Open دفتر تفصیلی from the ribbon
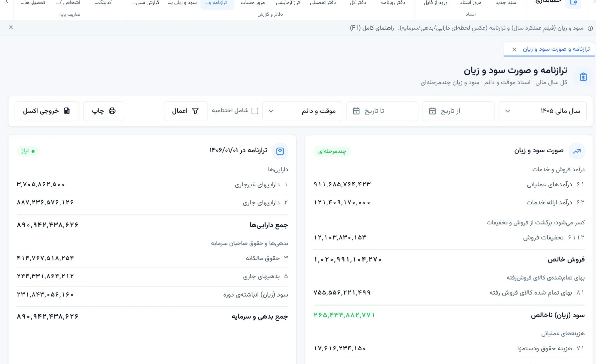 click(x=323, y=3)
